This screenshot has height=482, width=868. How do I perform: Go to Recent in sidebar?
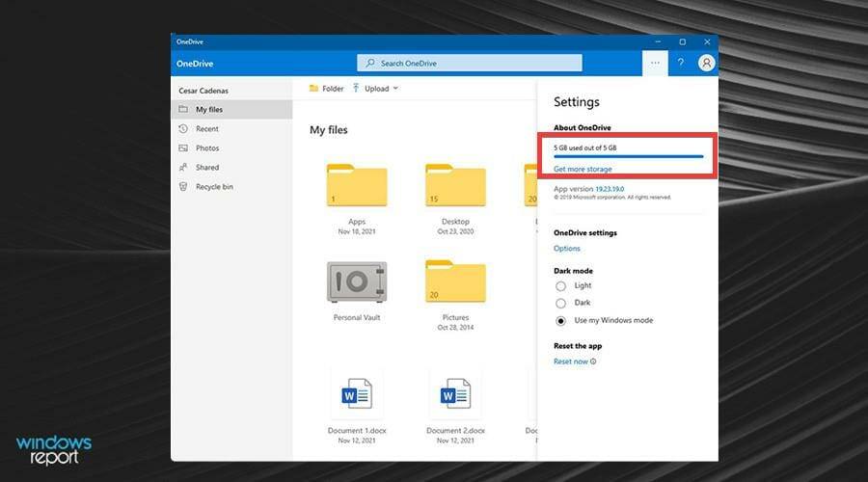[206, 129]
